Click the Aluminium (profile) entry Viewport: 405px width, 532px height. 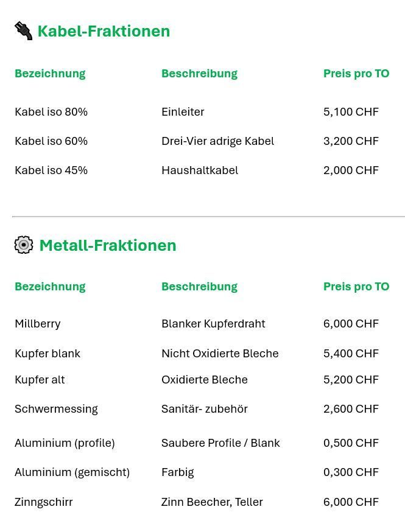(x=65, y=443)
